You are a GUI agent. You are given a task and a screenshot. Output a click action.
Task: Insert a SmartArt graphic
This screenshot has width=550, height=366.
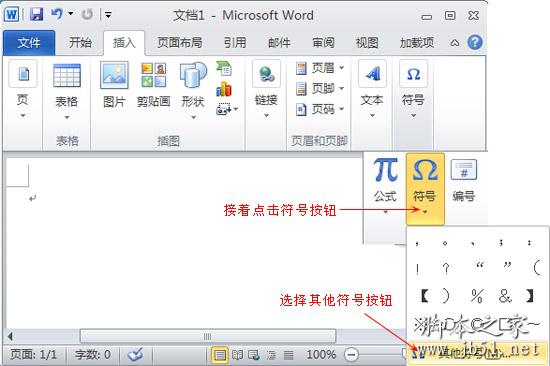pyautogui.click(x=224, y=69)
